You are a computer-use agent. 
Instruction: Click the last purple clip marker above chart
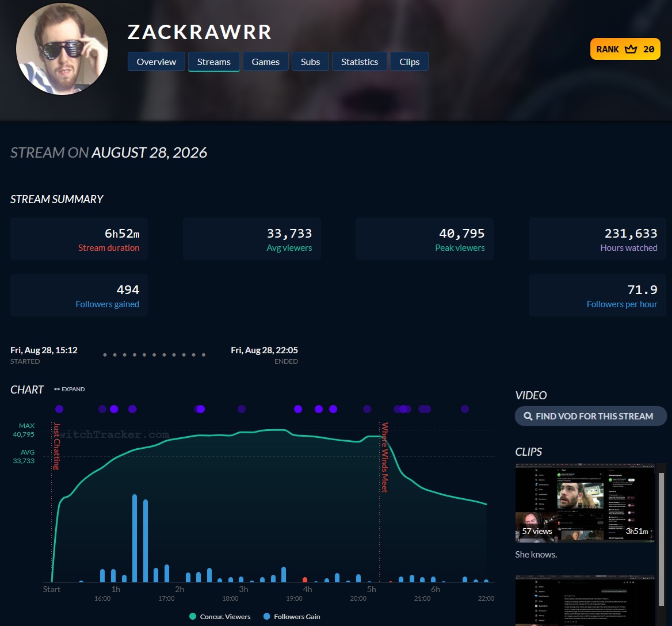click(464, 409)
